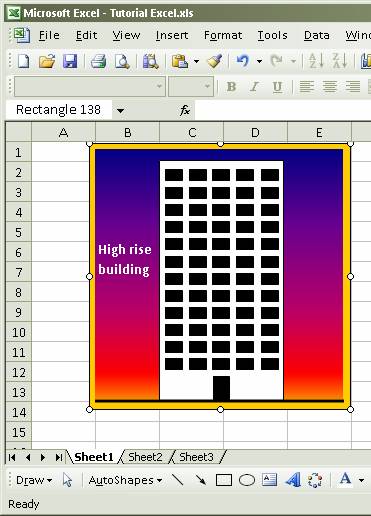This screenshot has width=371, height=516.
Task: Align text left
Action: click(x=306, y=87)
